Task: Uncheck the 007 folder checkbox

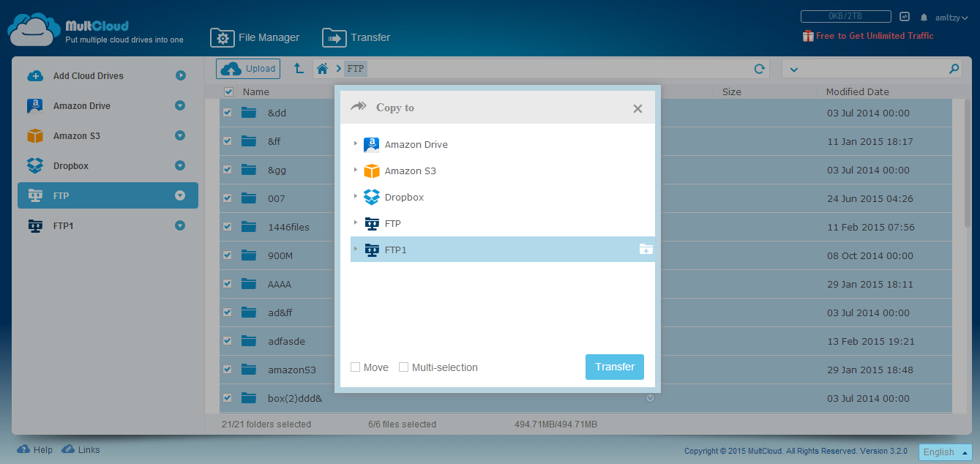Action: pyautogui.click(x=228, y=198)
